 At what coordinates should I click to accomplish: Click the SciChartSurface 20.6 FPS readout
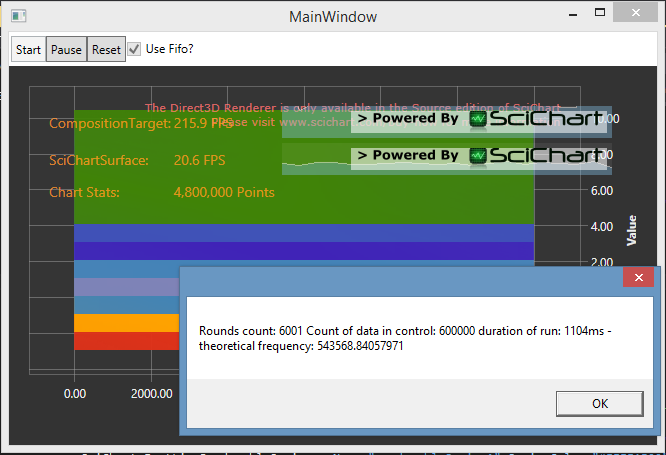tap(137, 160)
